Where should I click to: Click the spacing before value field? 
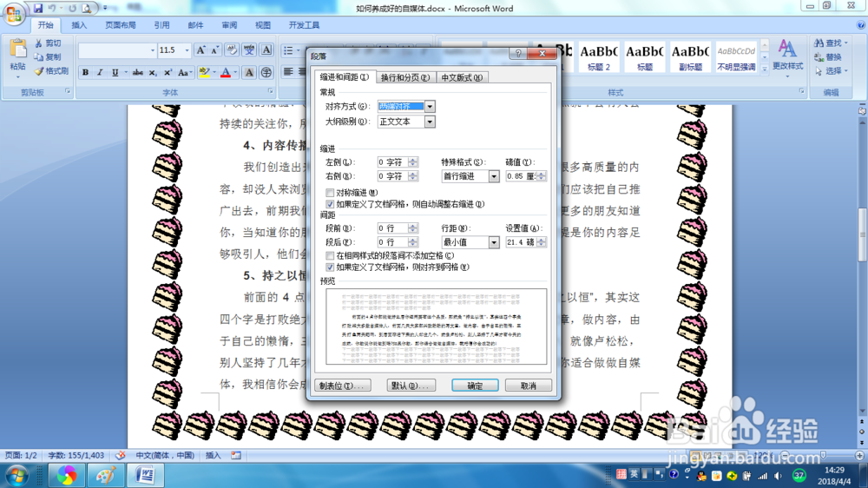tap(392, 228)
